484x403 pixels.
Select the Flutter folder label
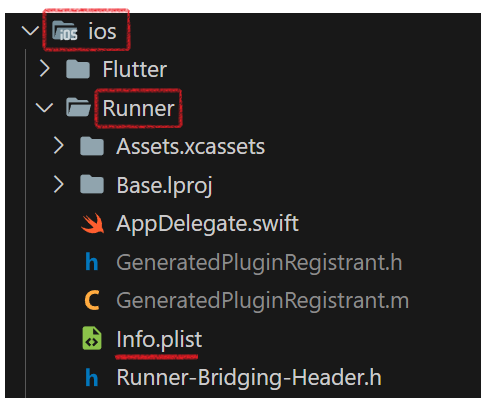click(135, 69)
